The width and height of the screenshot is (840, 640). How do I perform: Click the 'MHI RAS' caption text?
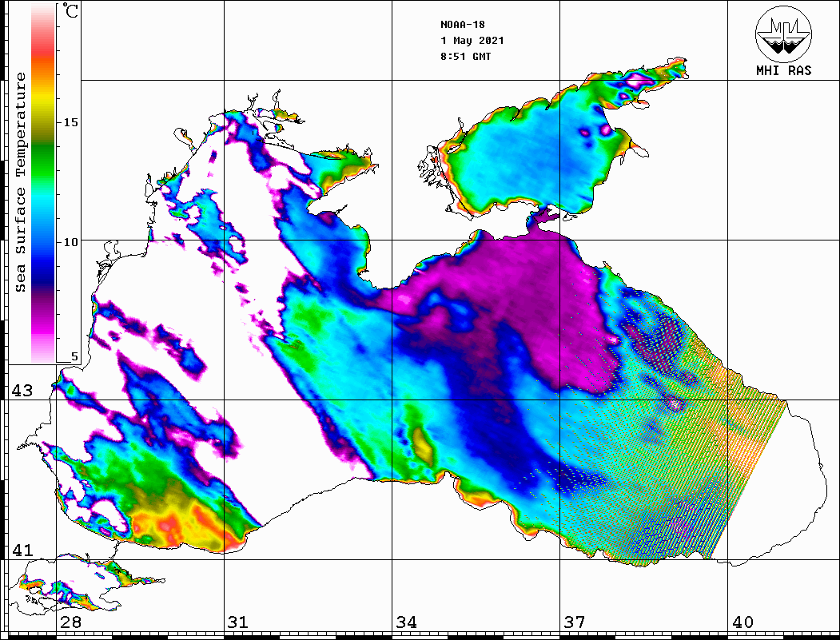(783, 70)
